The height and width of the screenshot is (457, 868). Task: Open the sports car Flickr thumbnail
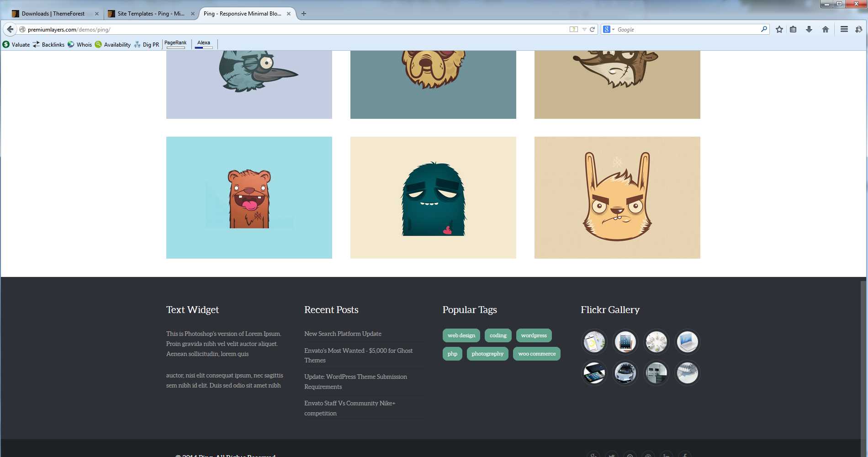(x=625, y=373)
